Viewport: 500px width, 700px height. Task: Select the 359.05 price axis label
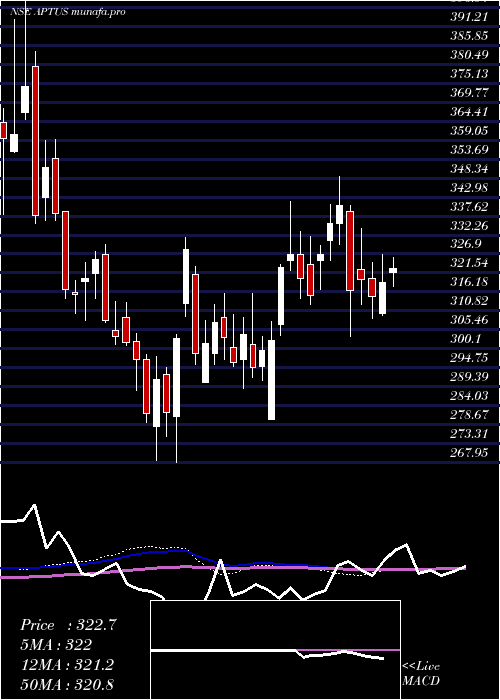click(469, 130)
